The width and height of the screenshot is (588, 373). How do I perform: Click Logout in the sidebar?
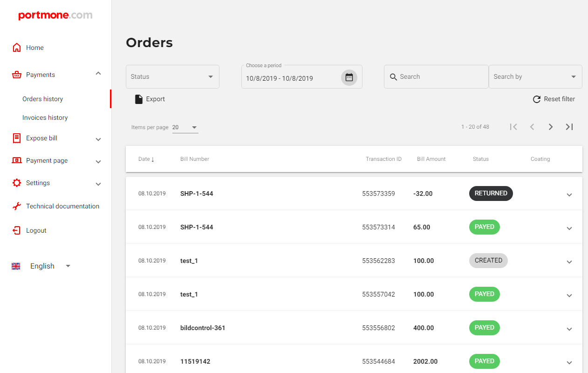36,230
